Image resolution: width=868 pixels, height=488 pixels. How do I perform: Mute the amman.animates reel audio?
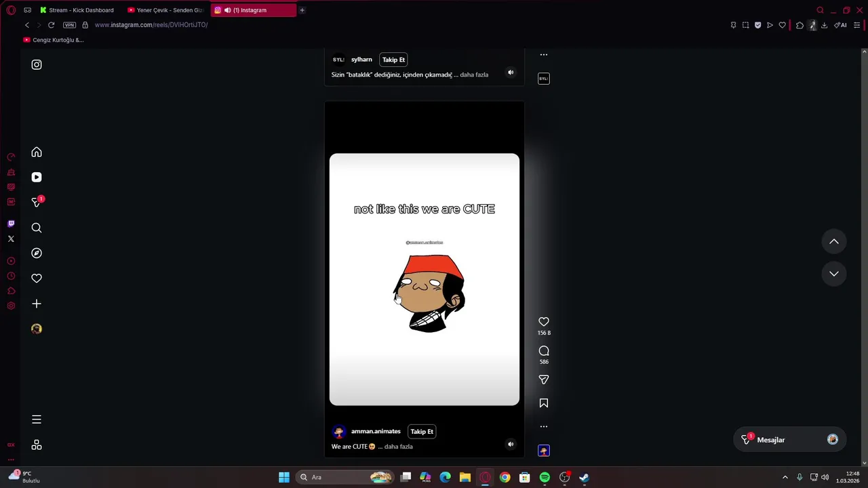511,445
